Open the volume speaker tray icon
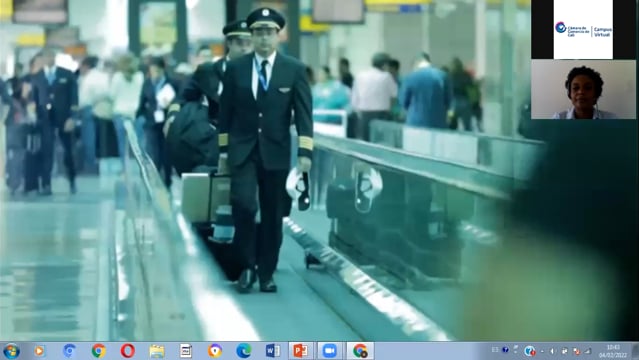 pos(552,351)
